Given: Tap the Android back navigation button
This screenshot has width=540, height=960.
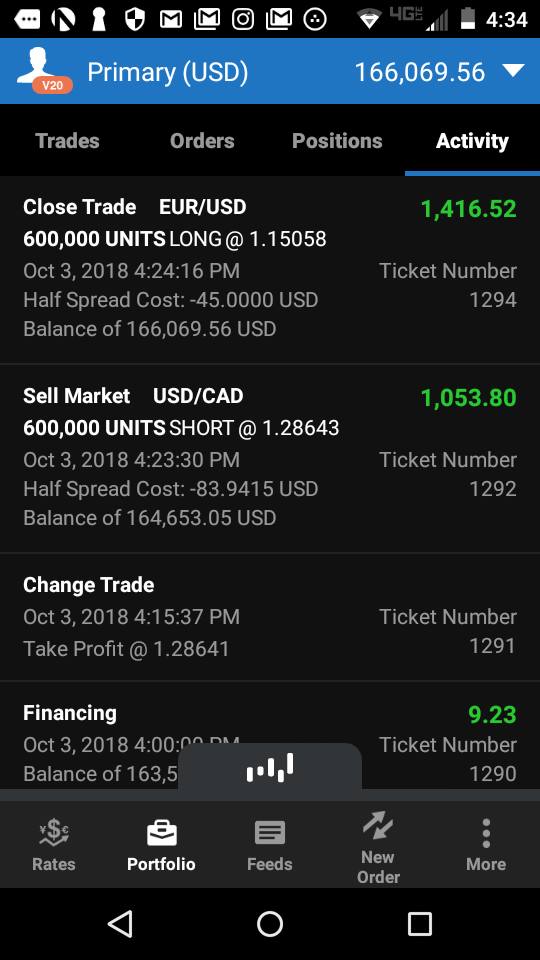Looking at the screenshot, I should [120, 923].
